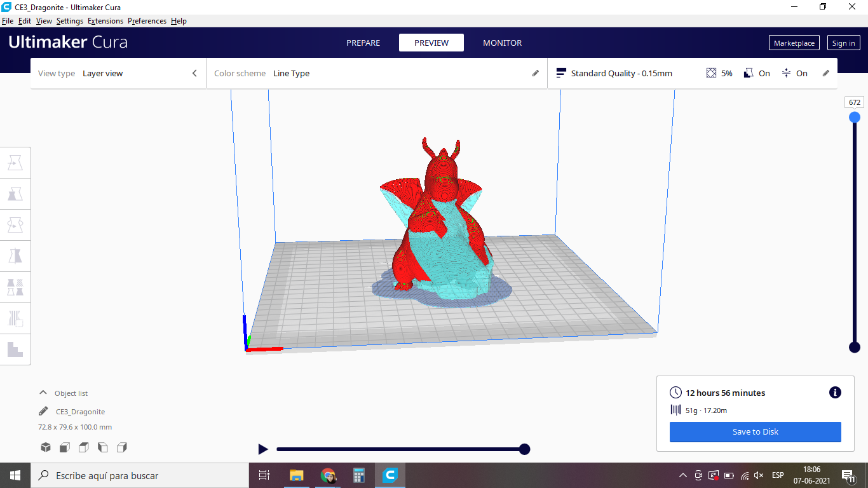Open the Per Model Settings tool
This screenshot has width=868, height=488.
(x=15, y=287)
